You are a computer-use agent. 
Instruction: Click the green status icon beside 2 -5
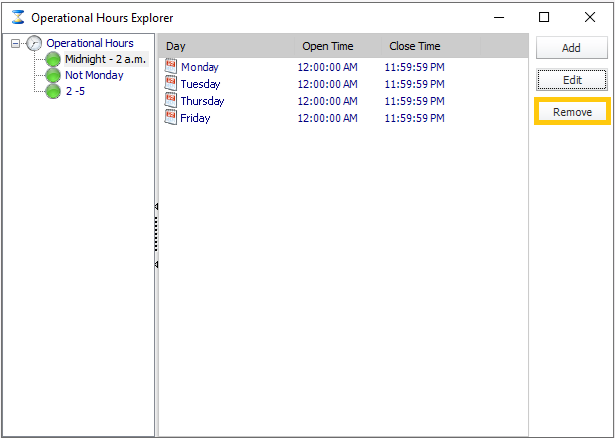[x=53, y=91]
